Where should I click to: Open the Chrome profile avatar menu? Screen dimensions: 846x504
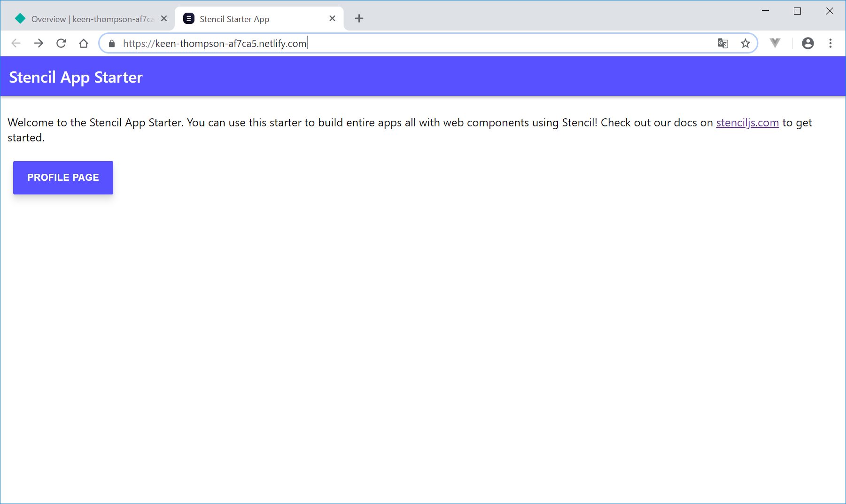click(x=807, y=43)
